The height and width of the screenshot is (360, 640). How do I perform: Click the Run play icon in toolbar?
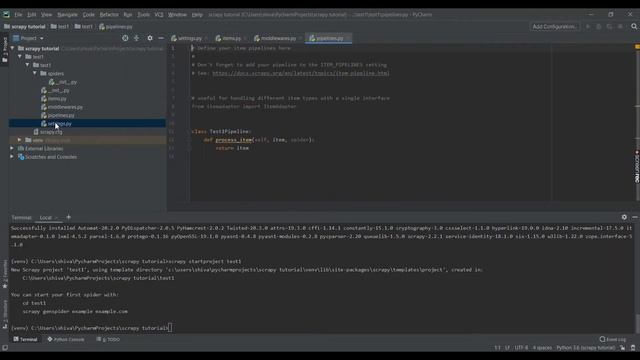pos(588,27)
